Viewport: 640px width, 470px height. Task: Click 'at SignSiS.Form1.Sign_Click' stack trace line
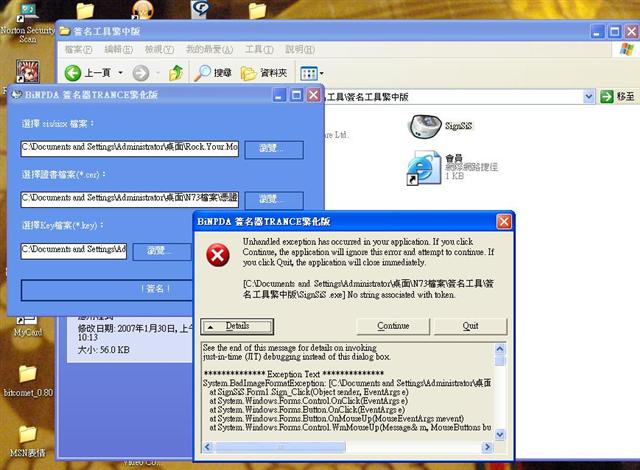(x=309, y=392)
